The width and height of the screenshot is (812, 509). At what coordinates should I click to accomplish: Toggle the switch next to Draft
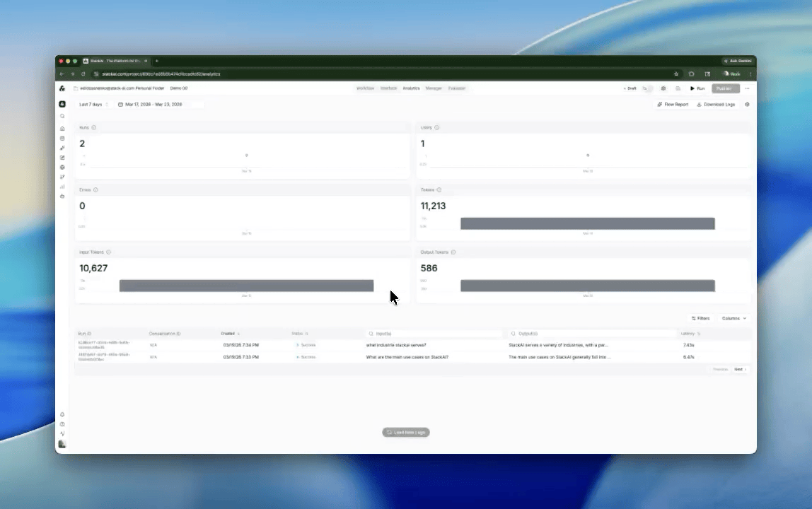point(646,88)
